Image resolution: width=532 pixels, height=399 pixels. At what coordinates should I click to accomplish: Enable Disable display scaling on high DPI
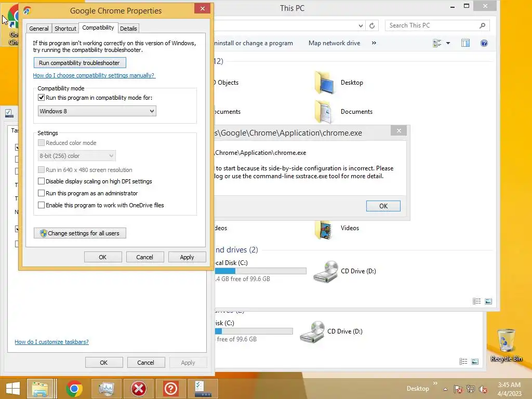41,181
